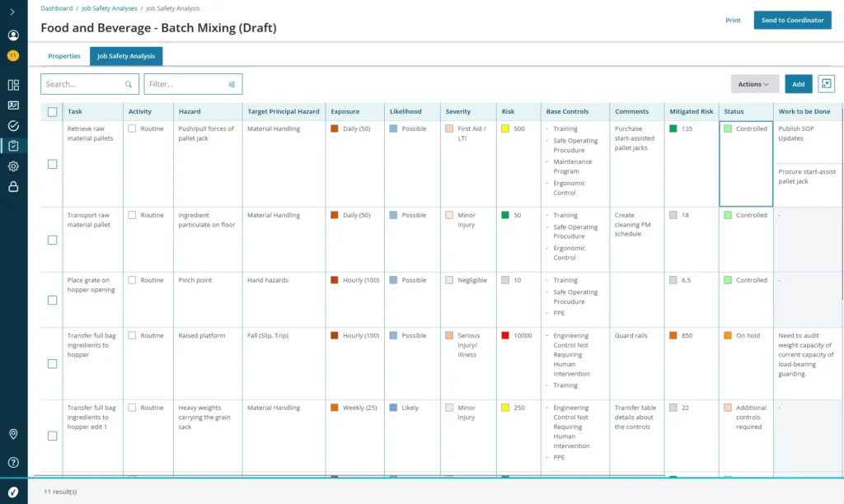Click the red Risk swatch for 10000
The width and height of the screenshot is (844, 504).
505,336
